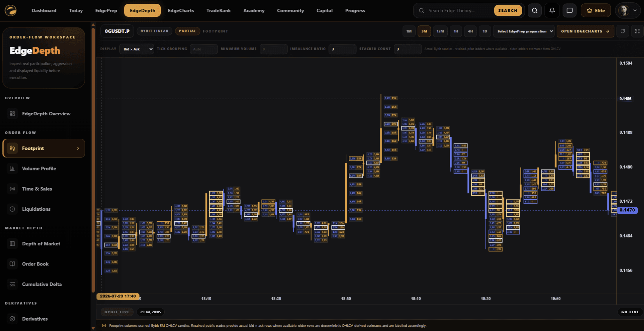Click the live signal icon in footer note

104,326
